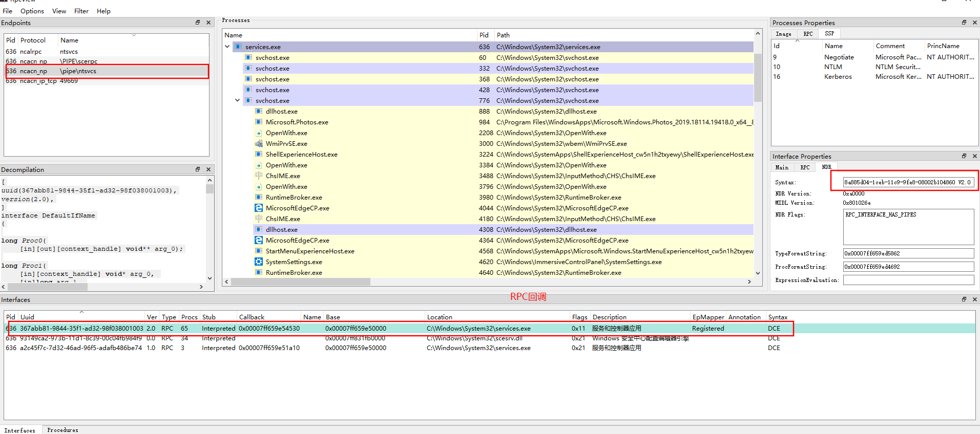This screenshot has width=980, height=434.
Task: Click the first MicrosoftEdgeCP.exe Edge icon
Action: 259,208
